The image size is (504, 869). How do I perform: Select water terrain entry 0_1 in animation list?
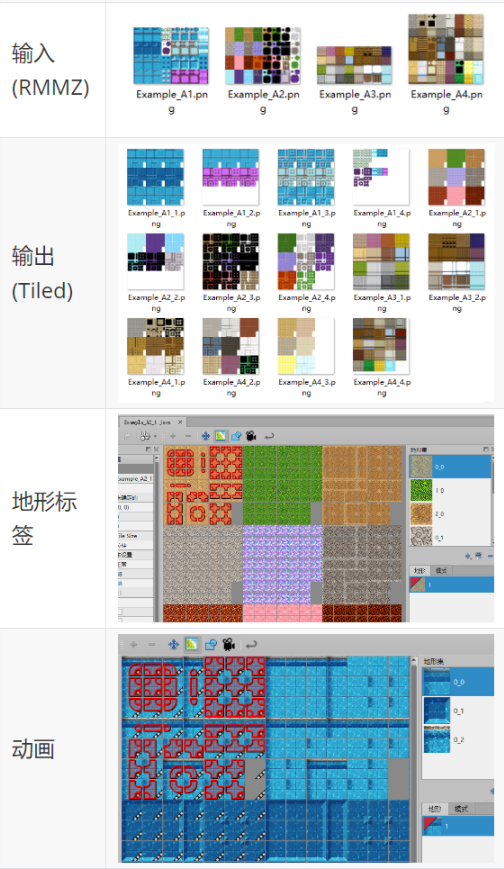457,710
